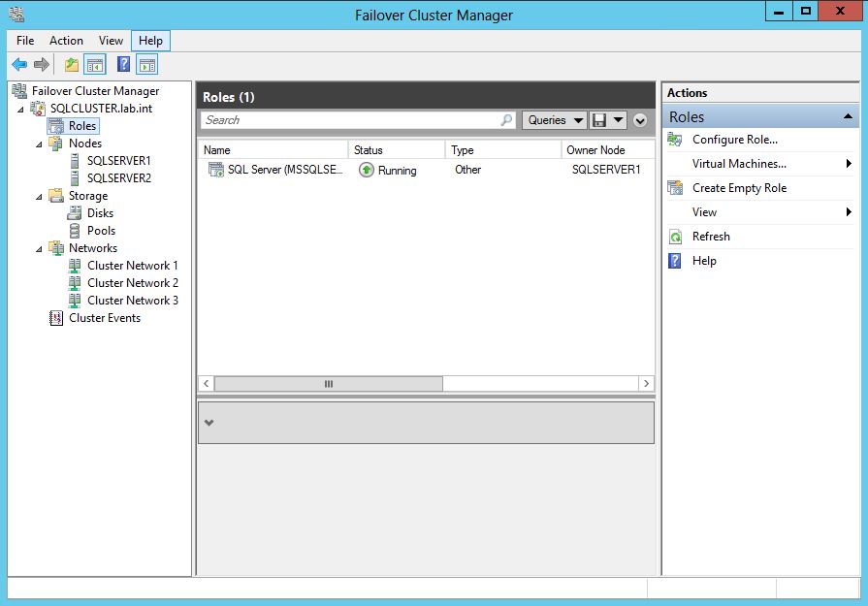868x606 pixels.
Task: Click the Pools icon in tree
Action: point(75,231)
